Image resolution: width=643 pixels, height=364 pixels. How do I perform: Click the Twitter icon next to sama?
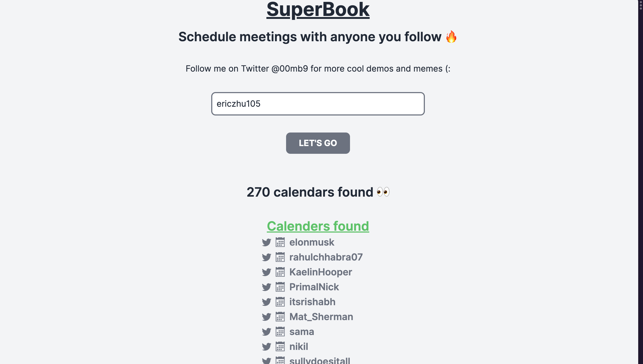point(266,332)
